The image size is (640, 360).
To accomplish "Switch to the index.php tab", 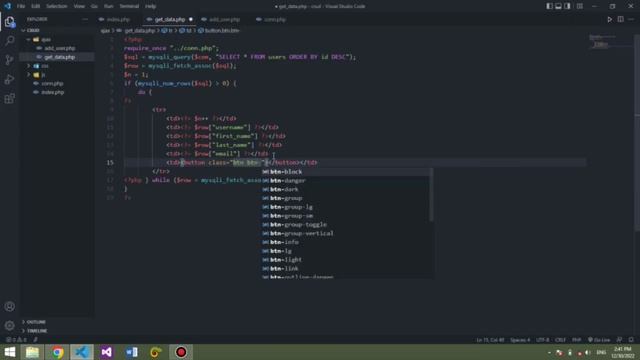I will coord(118,19).
